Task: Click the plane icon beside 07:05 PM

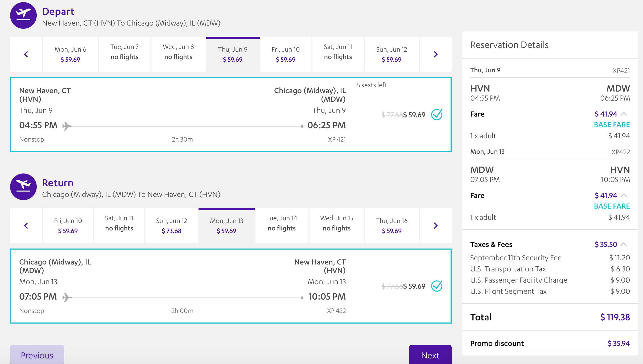Action: pos(67,297)
